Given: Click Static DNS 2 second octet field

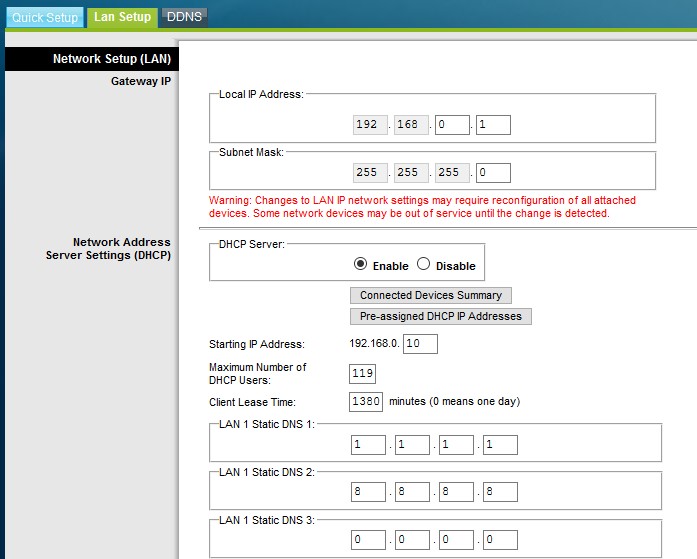Looking at the screenshot, I should coord(412,492).
